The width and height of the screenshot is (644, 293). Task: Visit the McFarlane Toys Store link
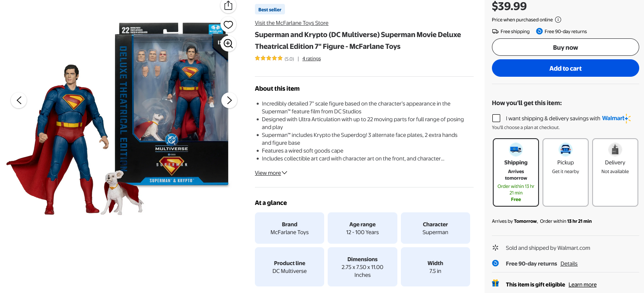tap(291, 23)
